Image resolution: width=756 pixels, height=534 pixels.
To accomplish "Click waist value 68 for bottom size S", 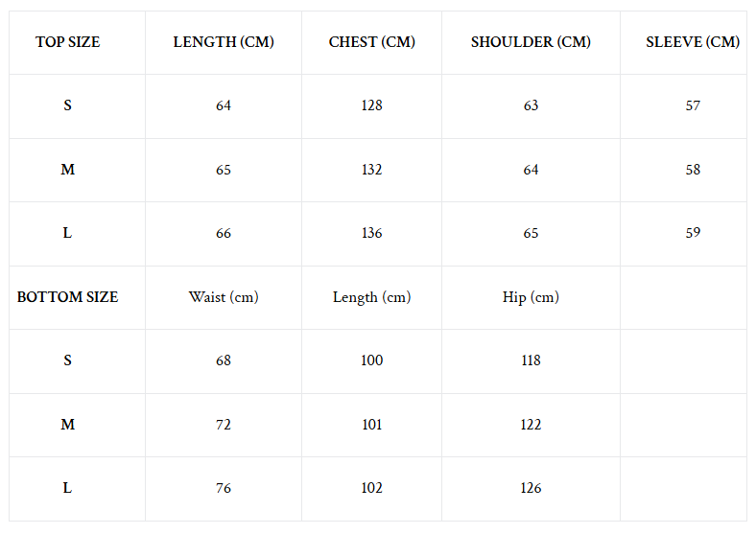I will pos(224,360).
